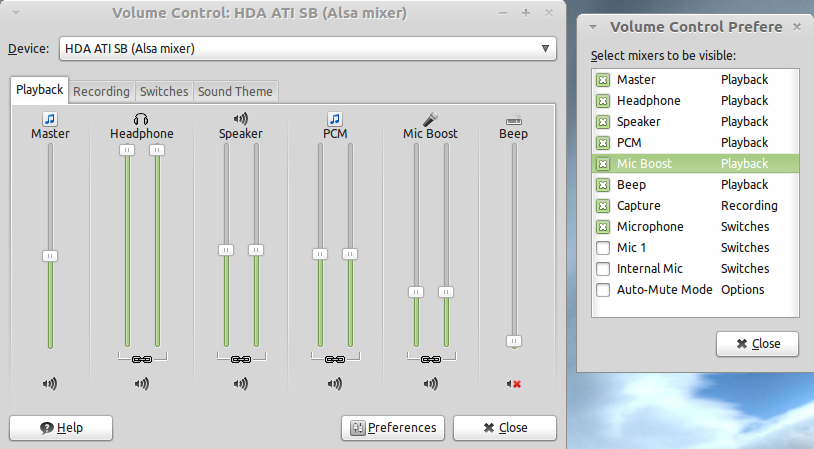Enable Auto-Mute Mode checkbox

(603, 290)
